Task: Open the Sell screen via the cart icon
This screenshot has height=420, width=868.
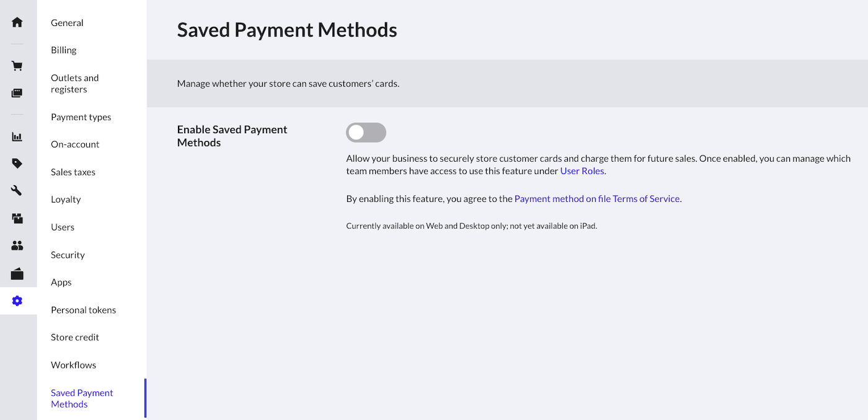Action: point(17,65)
